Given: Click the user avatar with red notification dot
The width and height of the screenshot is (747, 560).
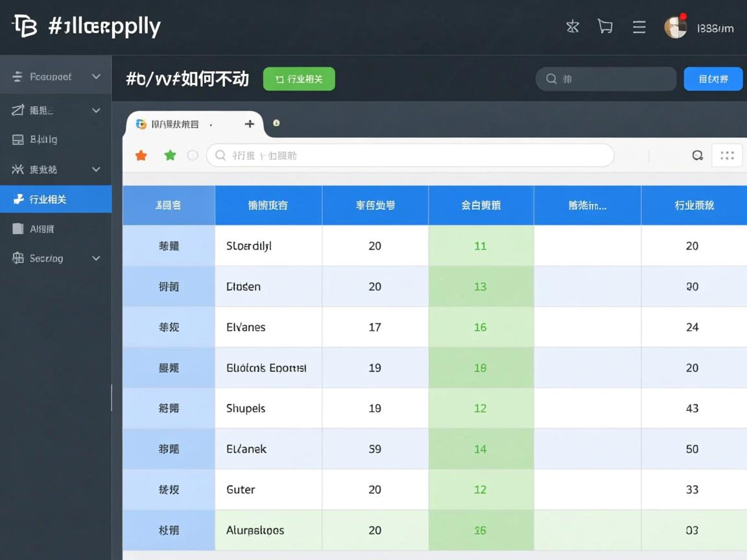Looking at the screenshot, I should (675, 27).
